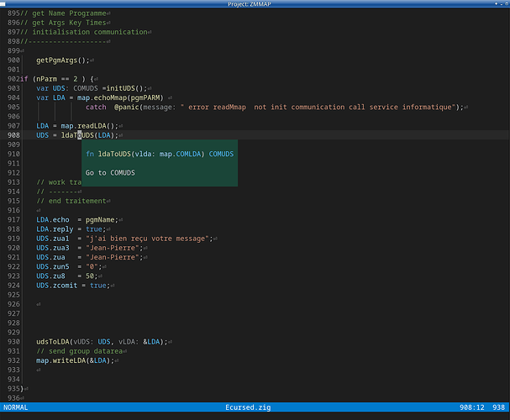Click 'getPgmArgs();' on line 900
The width and height of the screenshot is (510, 420).
63,60
